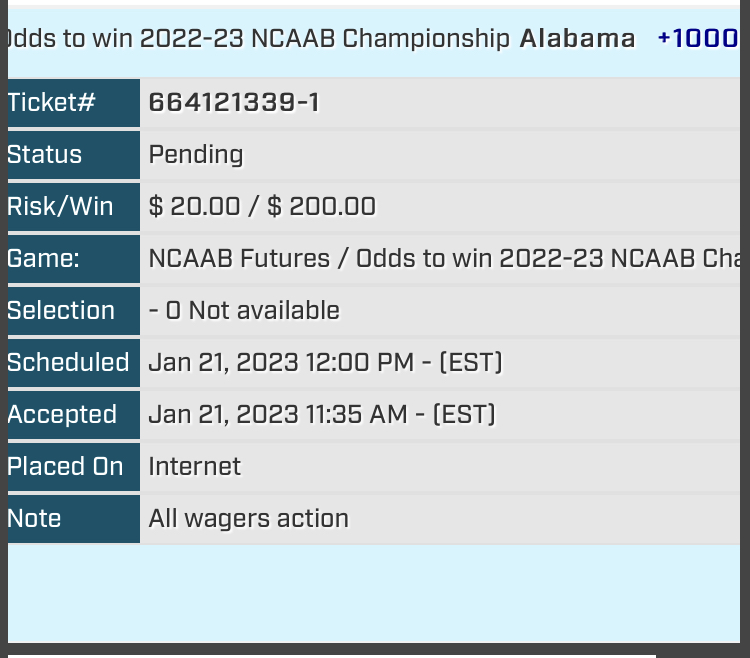
Task: Click the Alabama championship odds header text
Action: pos(320,39)
